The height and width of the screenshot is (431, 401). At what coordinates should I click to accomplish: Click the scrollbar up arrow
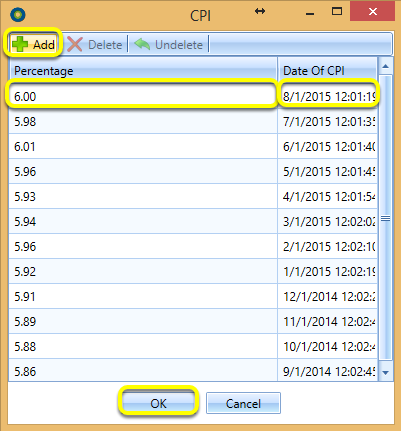click(386, 67)
